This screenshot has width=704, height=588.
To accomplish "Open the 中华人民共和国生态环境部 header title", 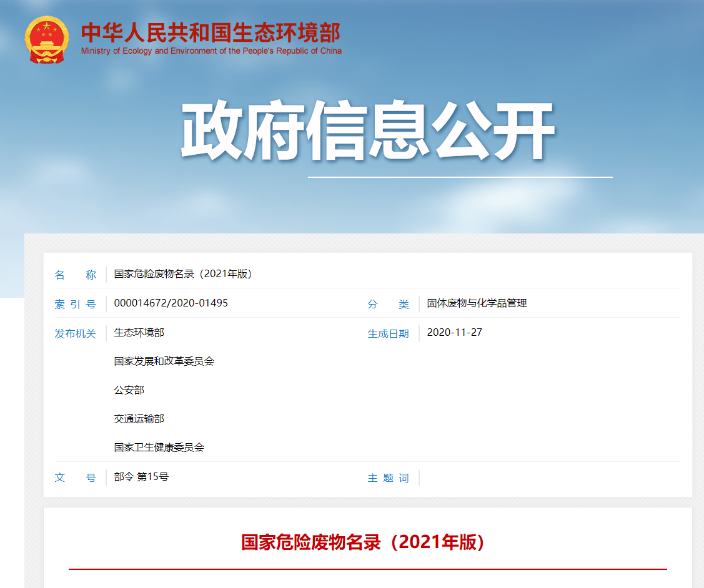I will (x=211, y=32).
